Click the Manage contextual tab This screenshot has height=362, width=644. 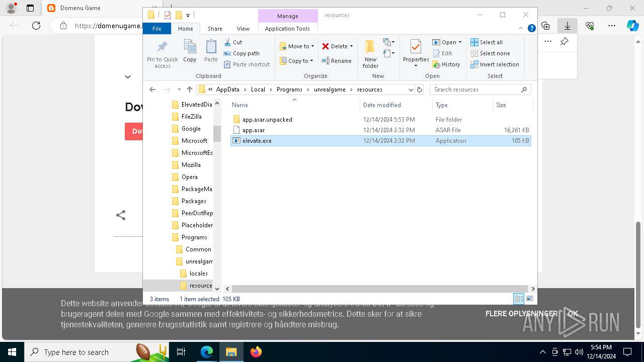coord(287,16)
